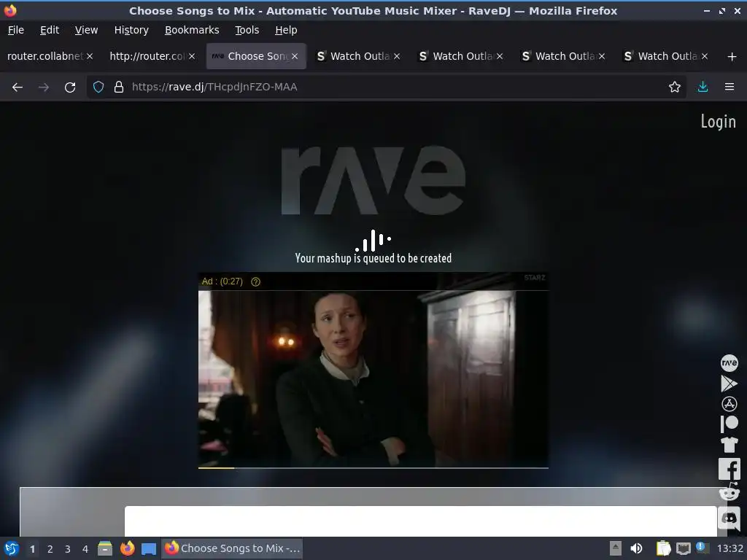The height and width of the screenshot is (560, 747).
Task: Open the removable media eject tray icon
Action: click(x=616, y=548)
